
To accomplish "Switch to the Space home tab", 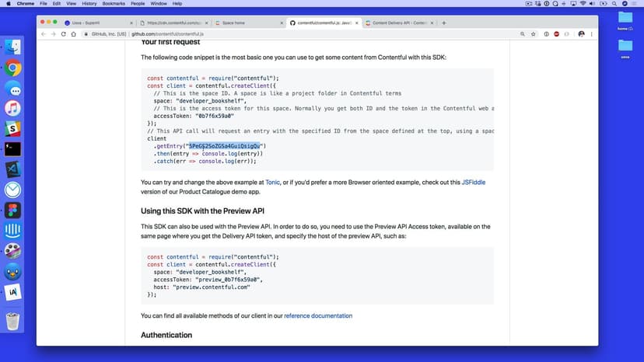I will tap(240, 23).
